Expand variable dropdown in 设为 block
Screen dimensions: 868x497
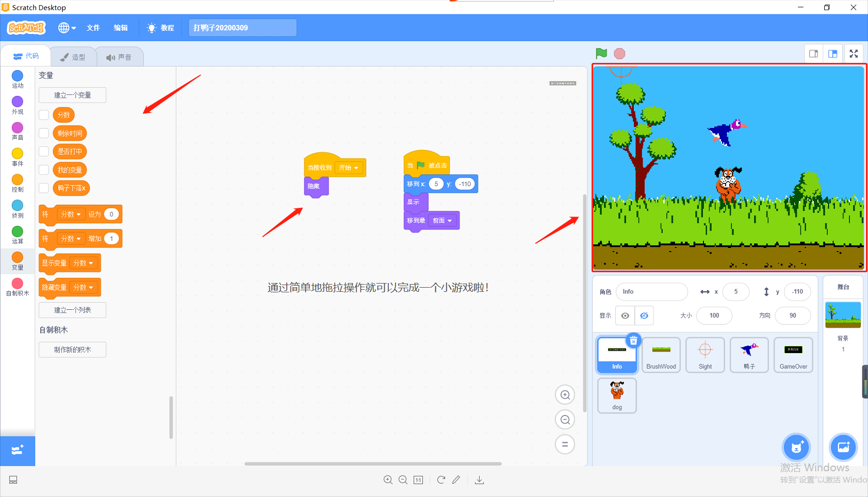point(71,214)
